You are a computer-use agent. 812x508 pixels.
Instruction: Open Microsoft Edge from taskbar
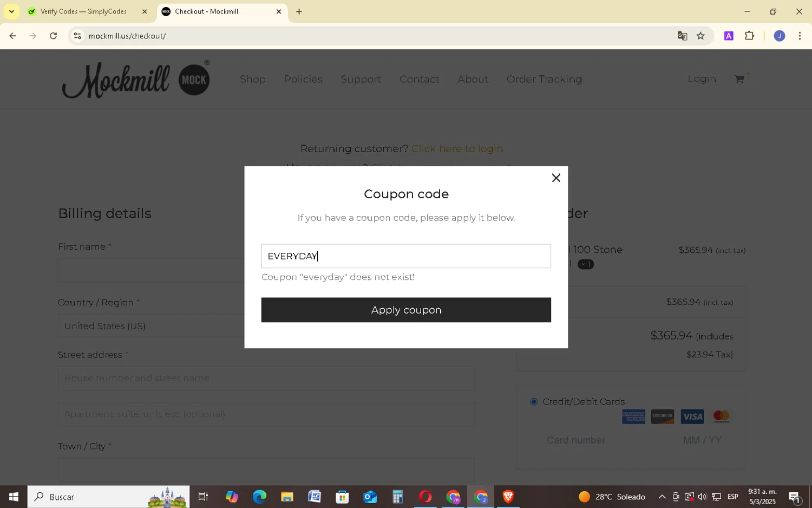click(259, 497)
